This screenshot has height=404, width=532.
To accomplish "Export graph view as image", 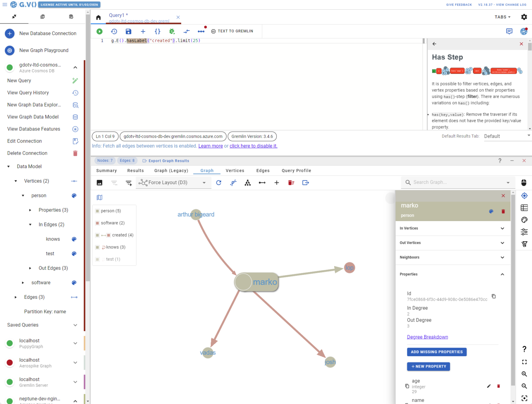I will click(99, 182).
